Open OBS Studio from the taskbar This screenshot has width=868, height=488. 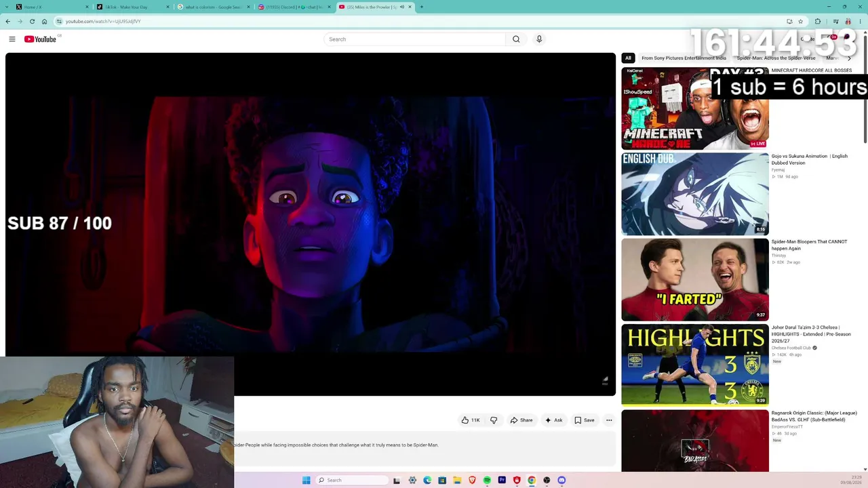(x=547, y=481)
